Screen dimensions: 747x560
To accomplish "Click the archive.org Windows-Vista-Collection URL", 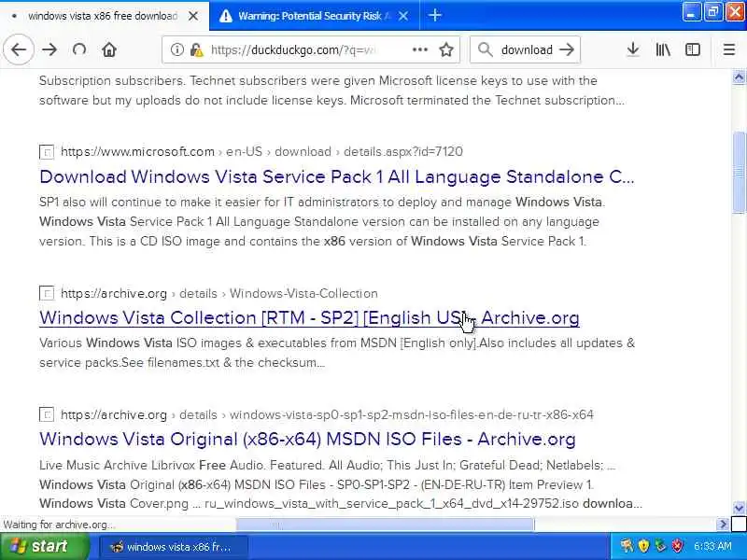I will pos(219,293).
